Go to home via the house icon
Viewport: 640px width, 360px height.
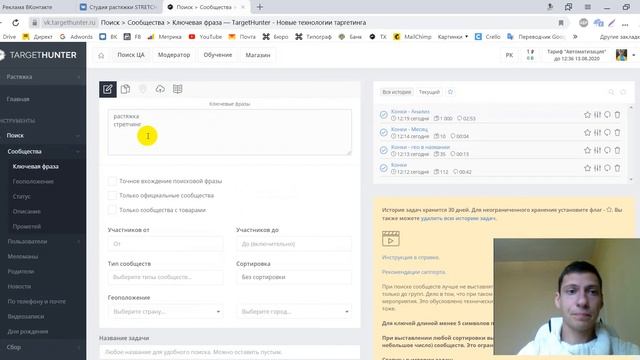coord(101,55)
